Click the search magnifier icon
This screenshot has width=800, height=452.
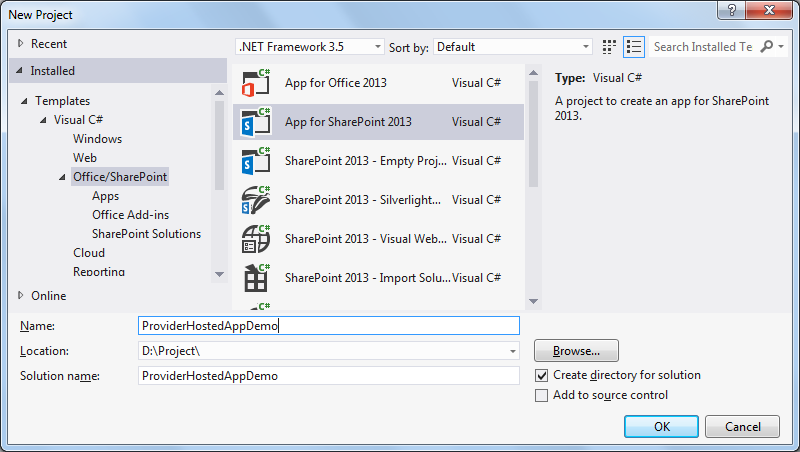[x=766, y=46]
